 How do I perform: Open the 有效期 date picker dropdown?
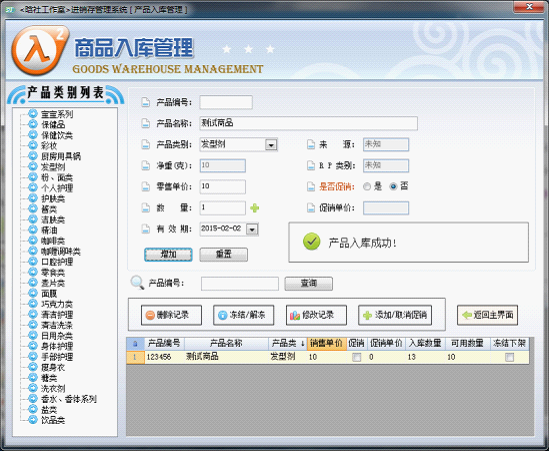tap(252, 229)
